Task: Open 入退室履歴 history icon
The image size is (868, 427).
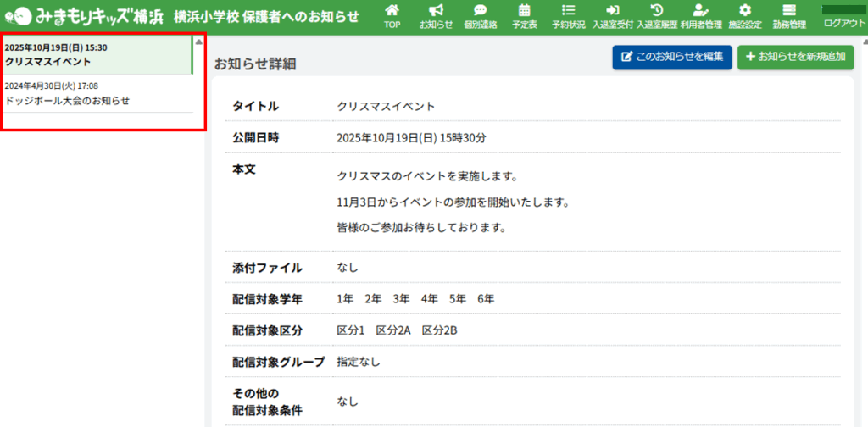Action: (x=656, y=16)
